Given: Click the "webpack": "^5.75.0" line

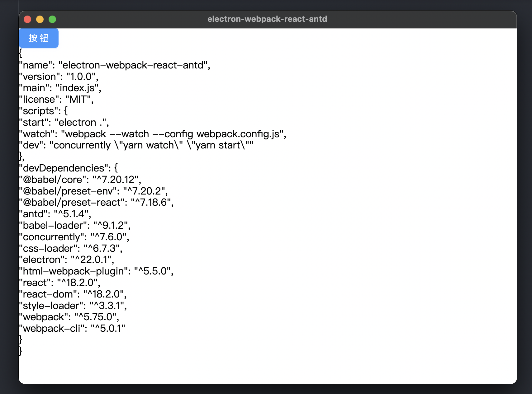Looking at the screenshot, I should (69, 317).
